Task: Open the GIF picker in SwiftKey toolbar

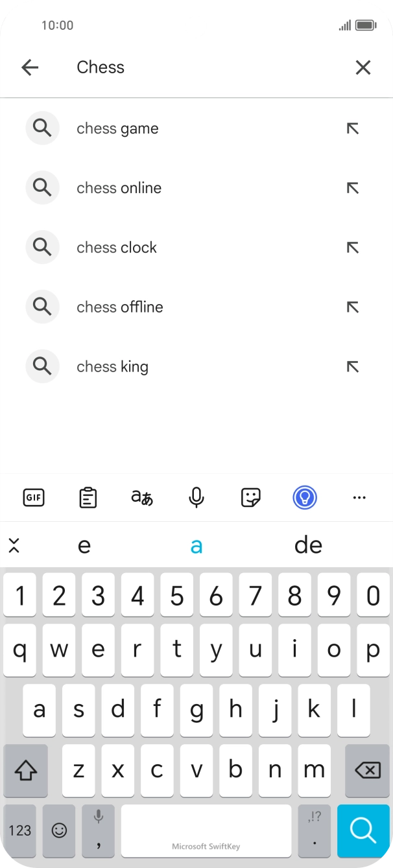Action: (x=33, y=497)
